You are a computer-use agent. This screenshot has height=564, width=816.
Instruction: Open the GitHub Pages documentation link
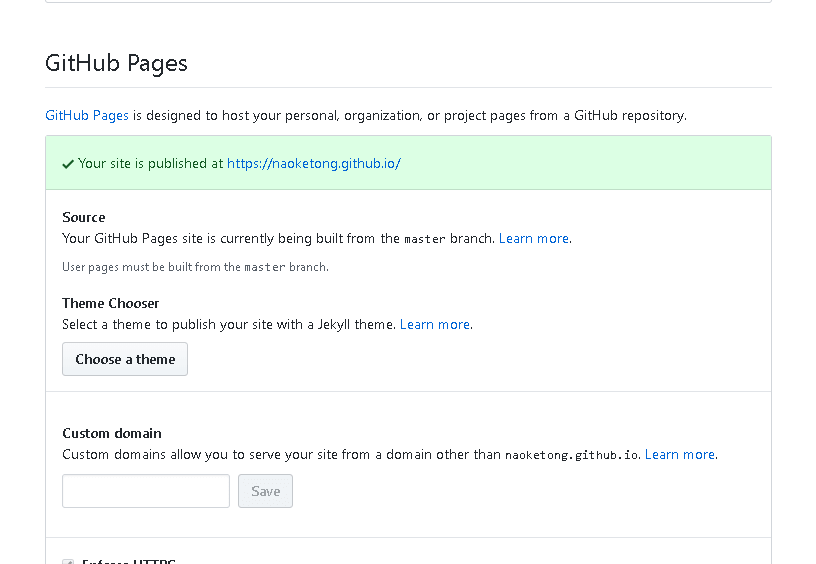pos(87,116)
